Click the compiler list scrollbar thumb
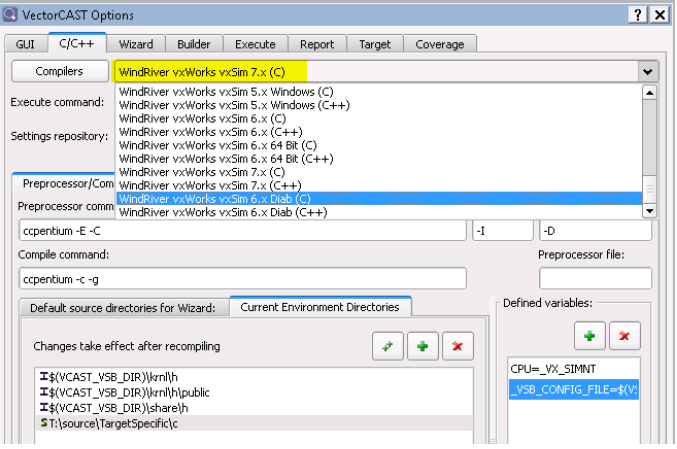This screenshot has height=449, width=677. pyautogui.click(x=649, y=189)
